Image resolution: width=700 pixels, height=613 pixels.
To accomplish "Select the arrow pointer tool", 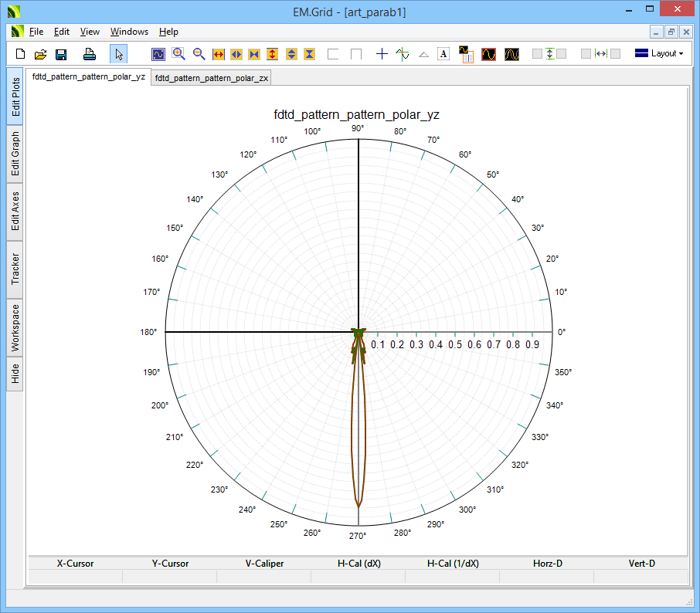I will 118,54.
